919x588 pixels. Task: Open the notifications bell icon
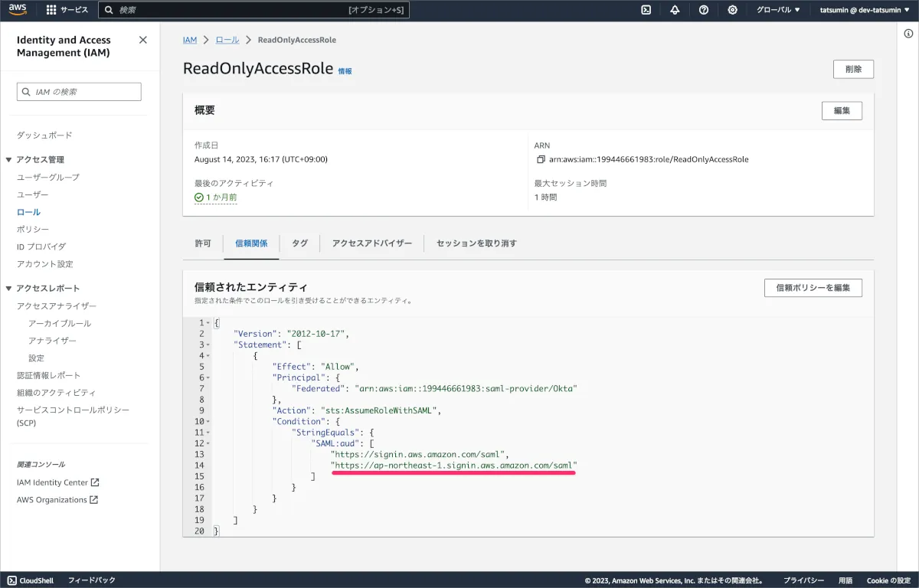pyautogui.click(x=675, y=10)
